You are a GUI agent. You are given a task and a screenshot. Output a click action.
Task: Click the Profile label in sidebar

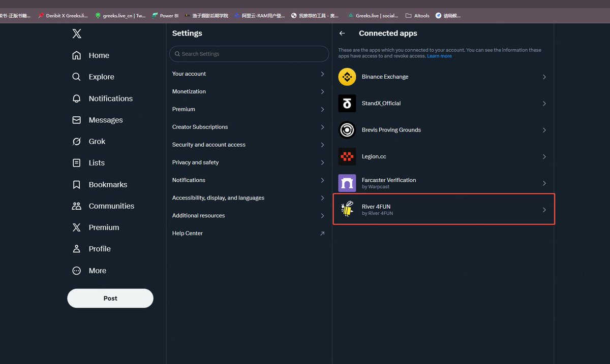(100, 249)
